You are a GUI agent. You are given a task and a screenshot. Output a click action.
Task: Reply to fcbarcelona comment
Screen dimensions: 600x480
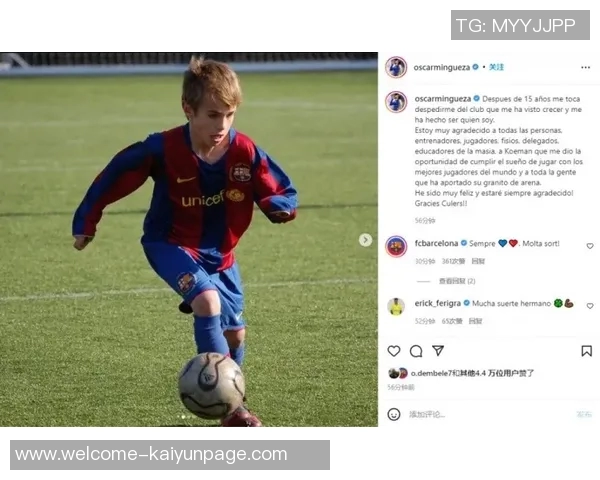[478, 261]
